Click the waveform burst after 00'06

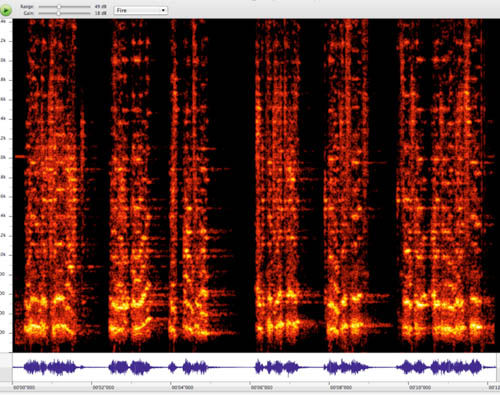pyautogui.click(x=277, y=368)
